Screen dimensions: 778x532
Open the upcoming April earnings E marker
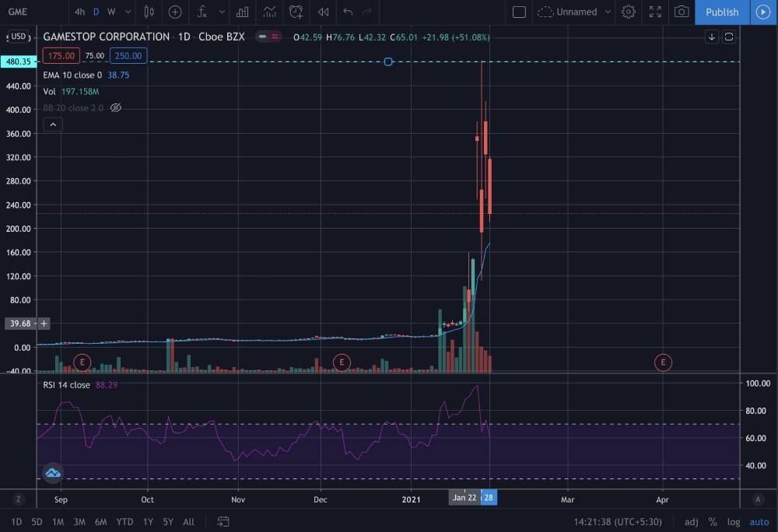pyautogui.click(x=663, y=362)
